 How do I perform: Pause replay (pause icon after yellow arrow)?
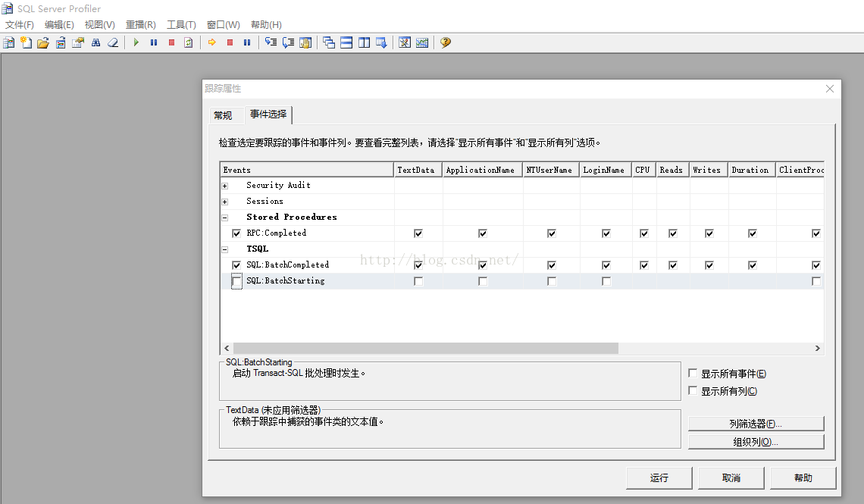pos(247,42)
